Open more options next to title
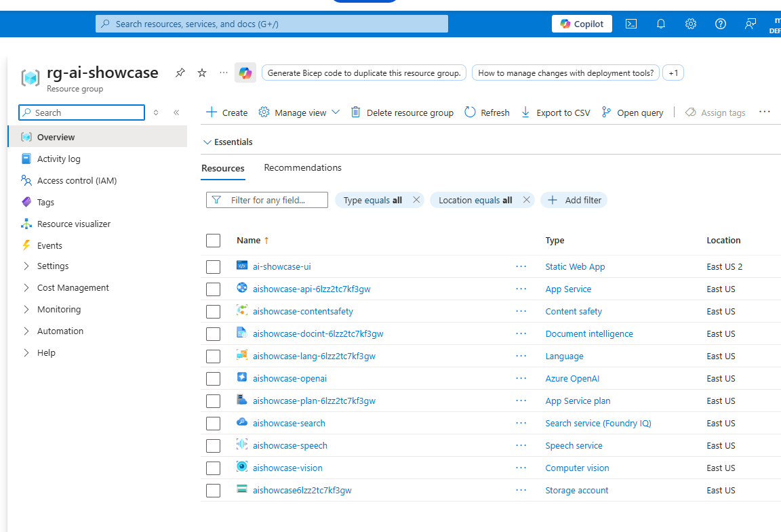This screenshot has height=532, width=781. (x=224, y=73)
